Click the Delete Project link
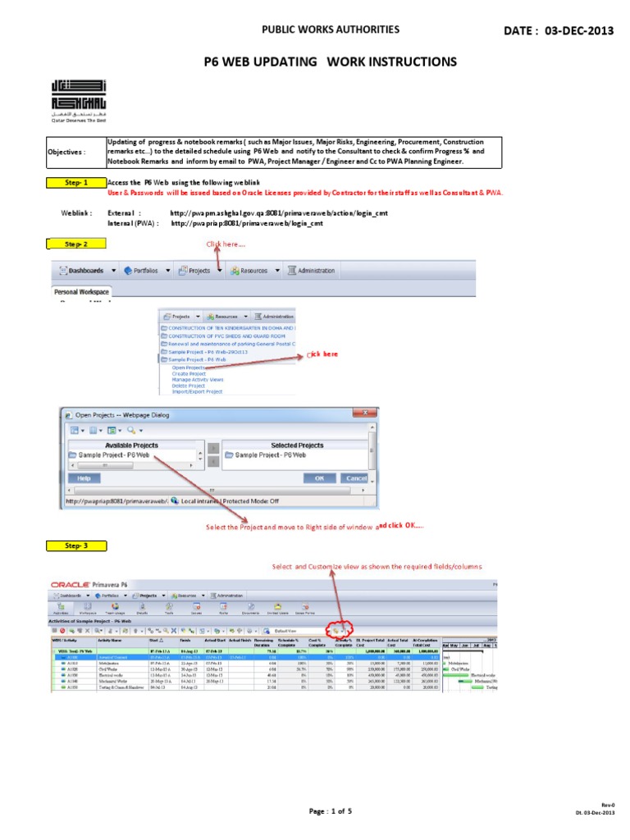This screenshot has height=840, width=630. tap(188, 386)
